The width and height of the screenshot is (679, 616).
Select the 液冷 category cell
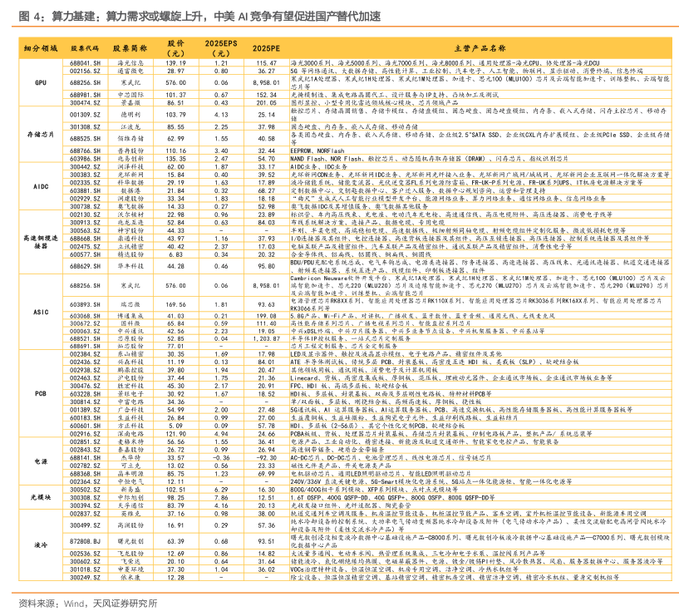click(41, 545)
